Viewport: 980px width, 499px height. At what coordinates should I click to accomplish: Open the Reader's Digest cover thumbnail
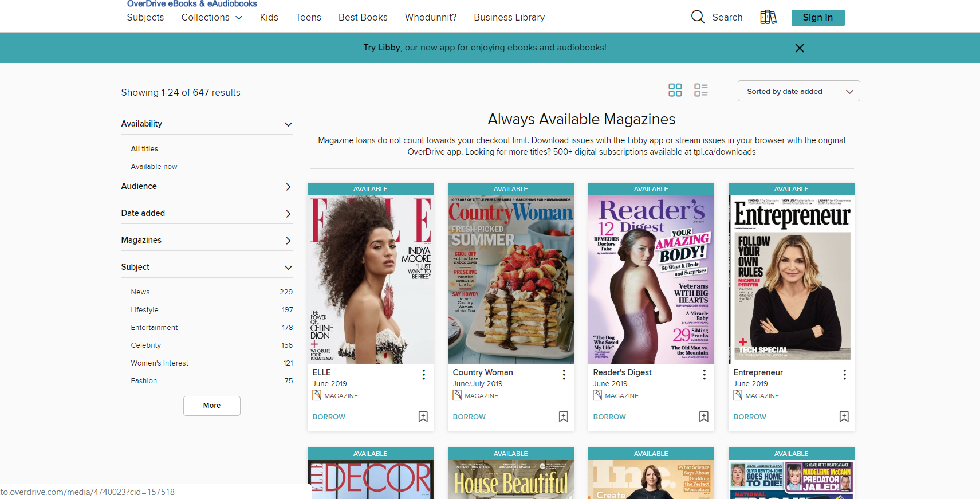coord(651,280)
